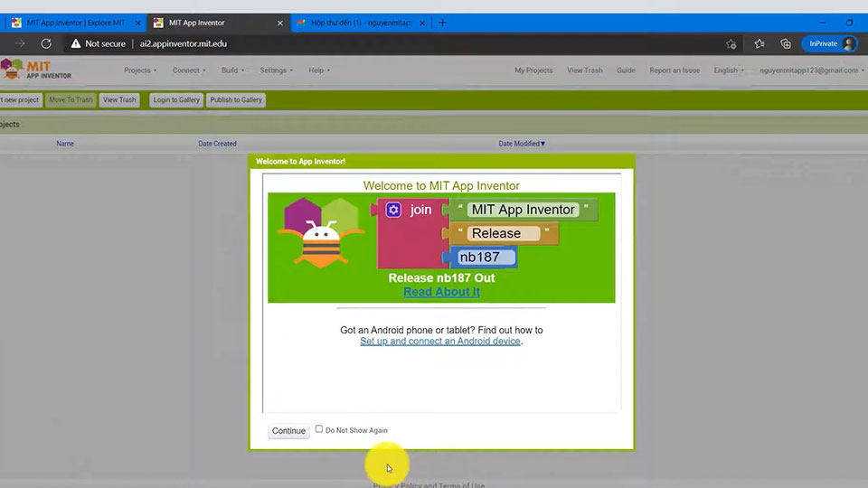
Task: Click the address bar URL
Action: click(184, 43)
